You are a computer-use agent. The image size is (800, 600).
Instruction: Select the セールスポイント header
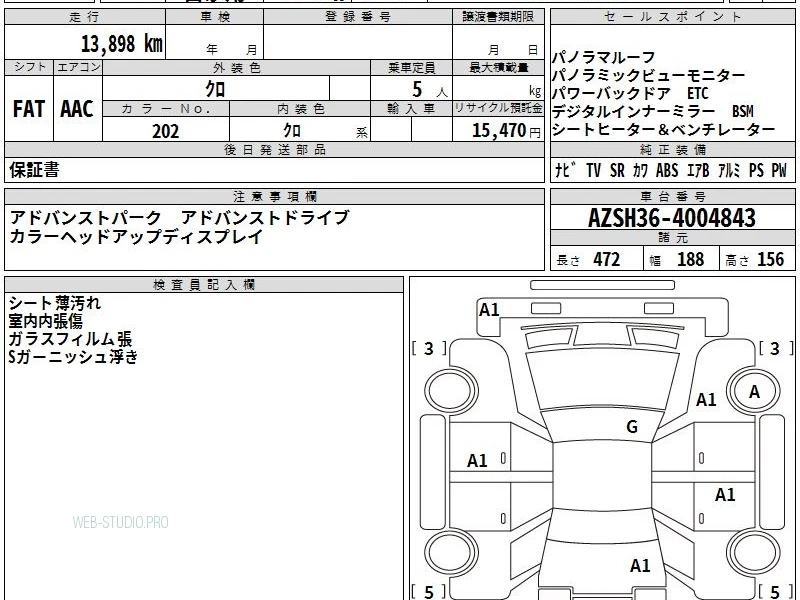click(672, 17)
